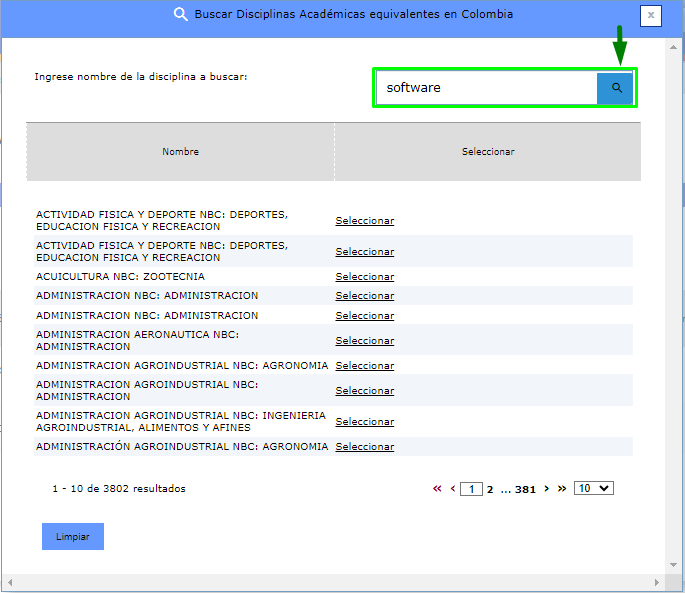Select first ACTIVIDAD FISICA Y DEPORTE entry
The image size is (685, 593).
click(x=364, y=221)
